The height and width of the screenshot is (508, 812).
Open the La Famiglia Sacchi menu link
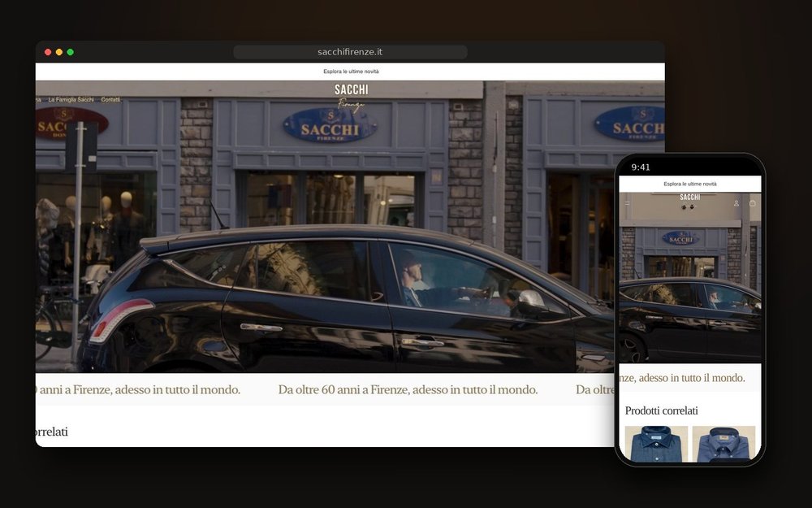71,99
